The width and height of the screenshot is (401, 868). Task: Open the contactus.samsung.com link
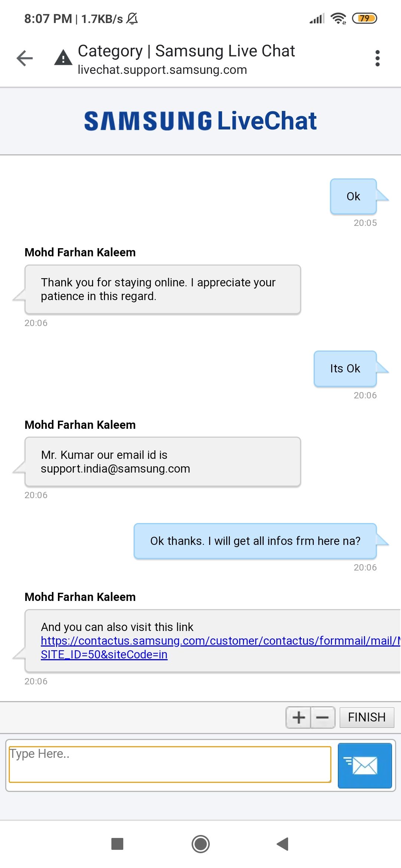click(219, 641)
